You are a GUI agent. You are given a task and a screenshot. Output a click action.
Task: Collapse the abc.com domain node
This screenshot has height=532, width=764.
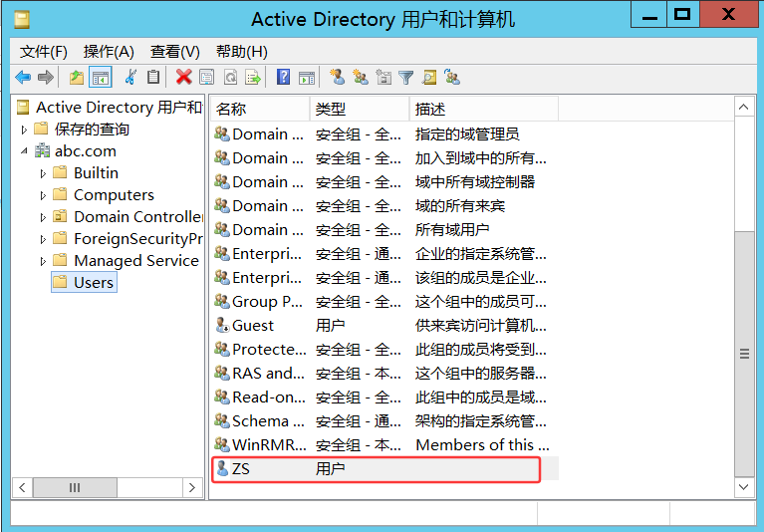(24, 151)
